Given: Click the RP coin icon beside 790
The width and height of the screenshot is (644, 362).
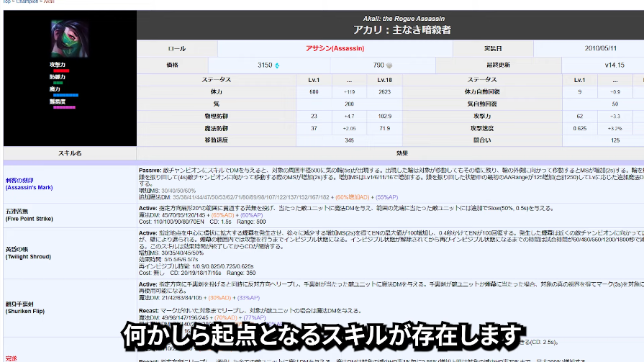Looking at the screenshot, I should tap(389, 65).
